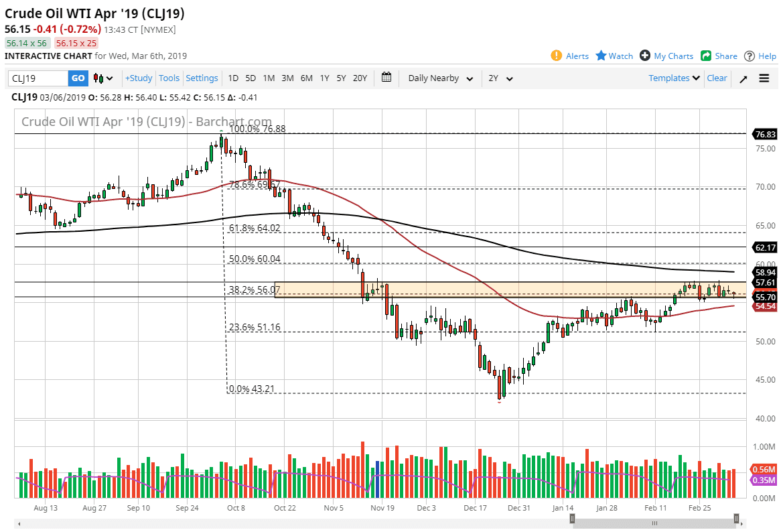Image resolution: width=781 pixels, height=532 pixels.
Task: Switch to the Tools tab
Action: pyautogui.click(x=169, y=78)
